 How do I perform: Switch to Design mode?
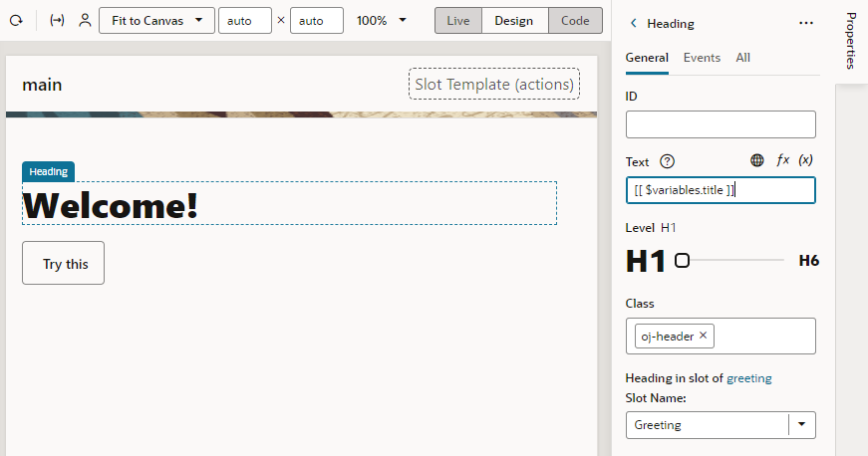pos(513,21)
